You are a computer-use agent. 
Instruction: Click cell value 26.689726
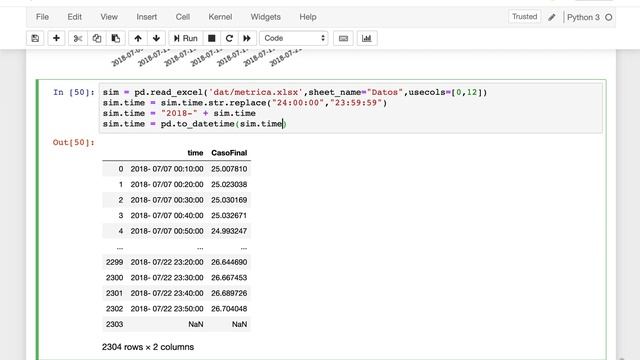(229, 293)
